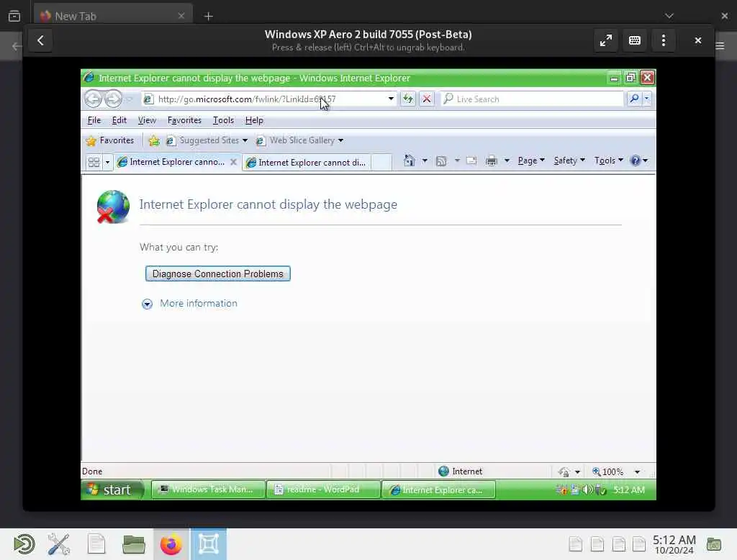The width and height of the screenshot is (737, 560).
Task: Open the blue Help question mark icon
Action: click(x=636, y=161)
